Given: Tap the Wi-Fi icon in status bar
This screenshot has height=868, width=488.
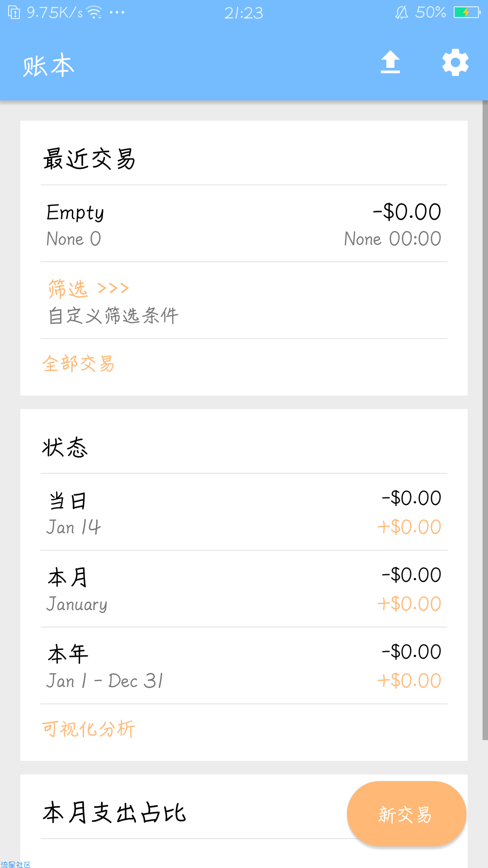Looking at the screenshot, I should point(94,13).
